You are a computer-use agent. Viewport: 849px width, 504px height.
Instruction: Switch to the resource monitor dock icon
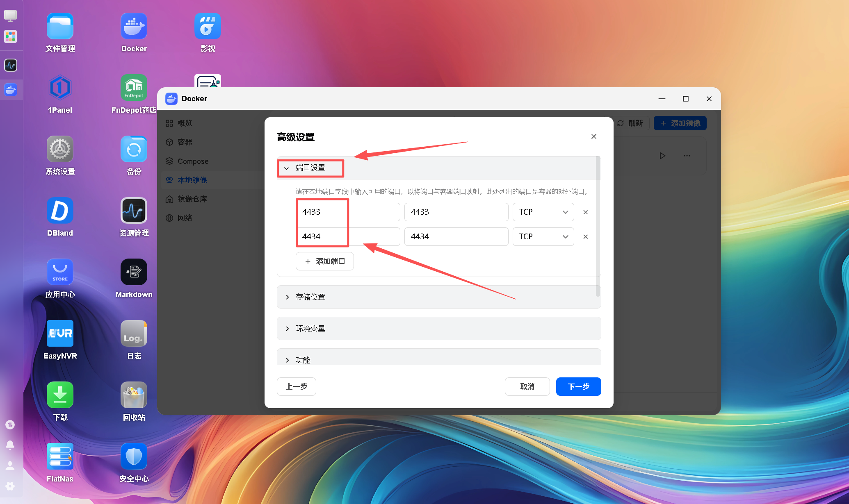(x=10, y=65)
